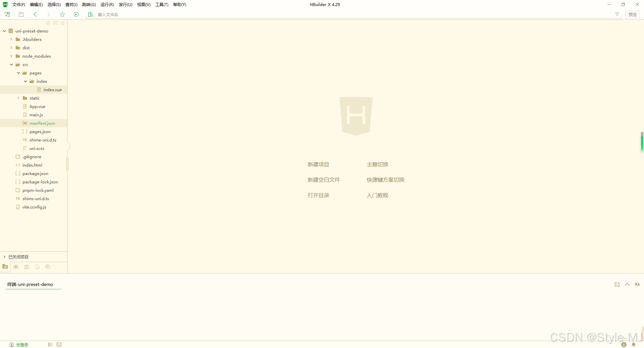This screenshot has height=348, width=644.
Task: Collapse the index folder under pages
Action: point(25,81)
